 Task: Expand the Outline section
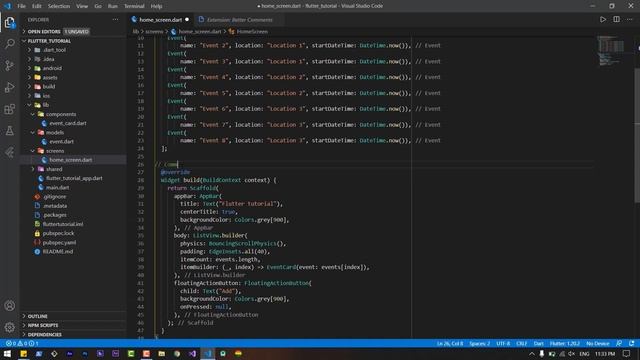click(x=73, y=316)
